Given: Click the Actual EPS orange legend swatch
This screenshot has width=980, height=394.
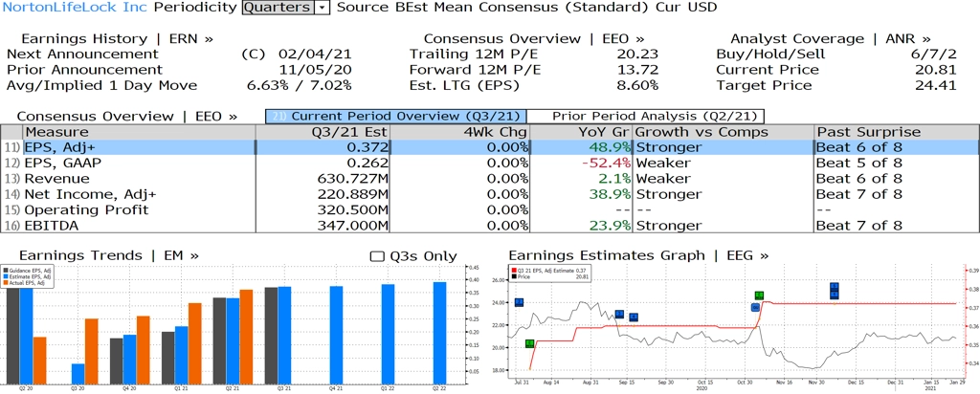Looking at the screenshot, I should click(x=5, y=284).
